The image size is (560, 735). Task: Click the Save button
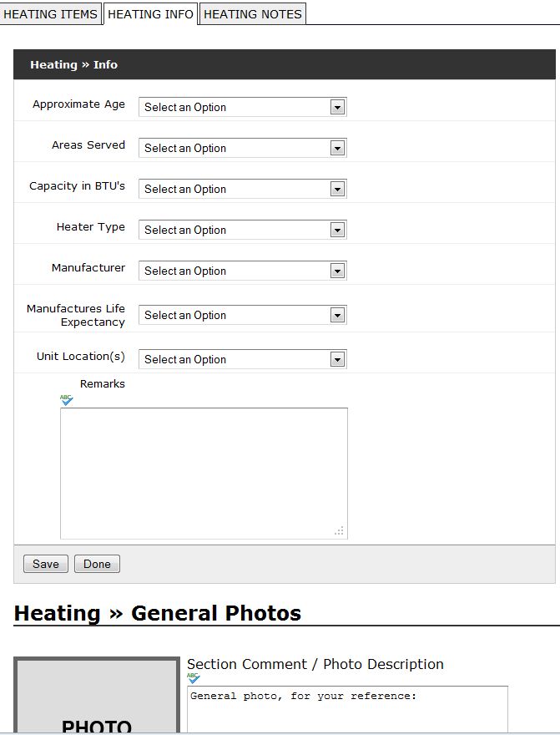point(46,564)
